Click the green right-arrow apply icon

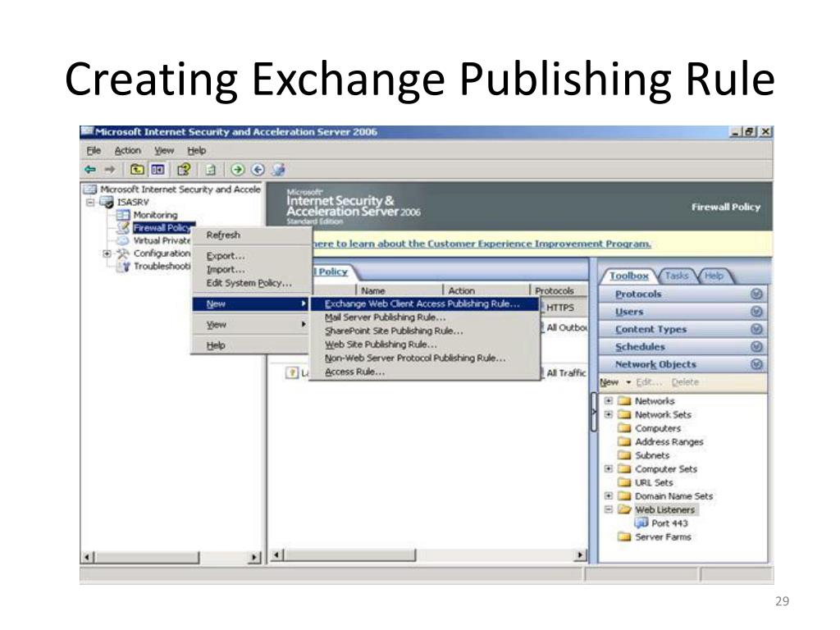237,170
